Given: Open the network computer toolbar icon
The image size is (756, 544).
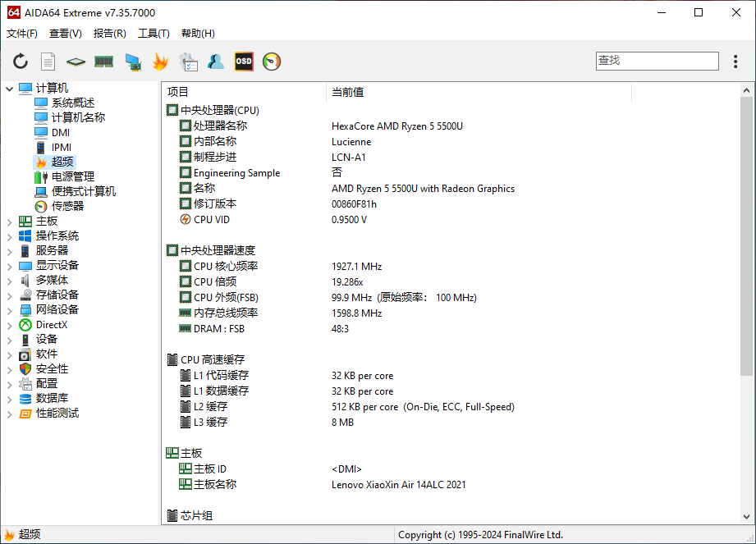Looking at the screenshot, I should tap(133, 62).
